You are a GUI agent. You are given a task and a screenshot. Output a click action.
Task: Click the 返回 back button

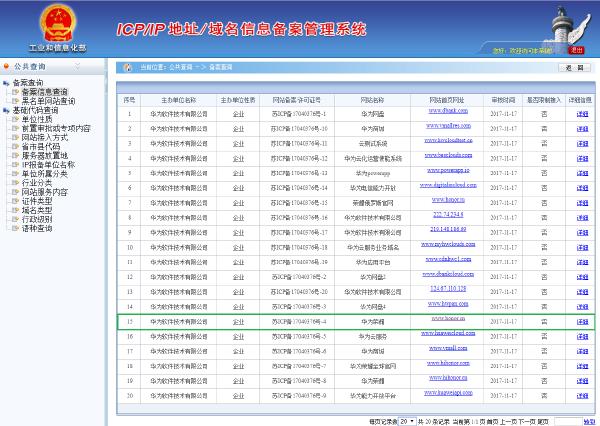coord(574,68)
